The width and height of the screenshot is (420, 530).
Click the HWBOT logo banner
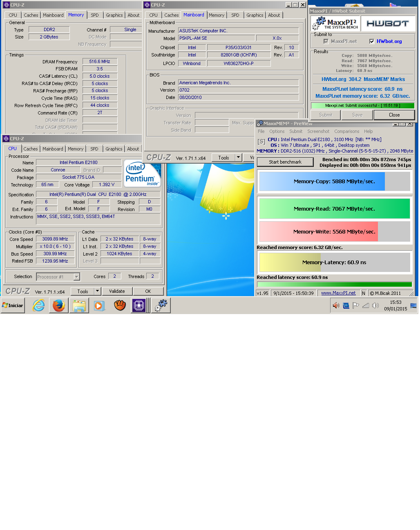[388, 24]
